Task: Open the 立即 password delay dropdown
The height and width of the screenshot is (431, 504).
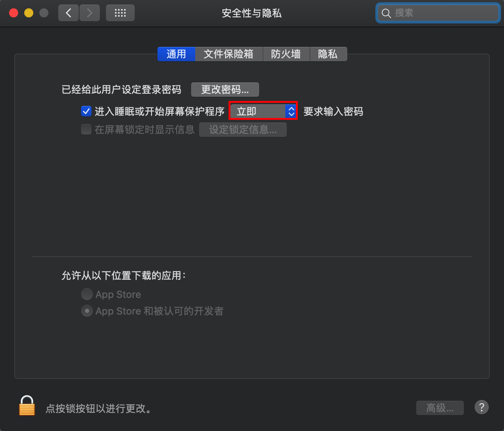Action: pos(263,111)
